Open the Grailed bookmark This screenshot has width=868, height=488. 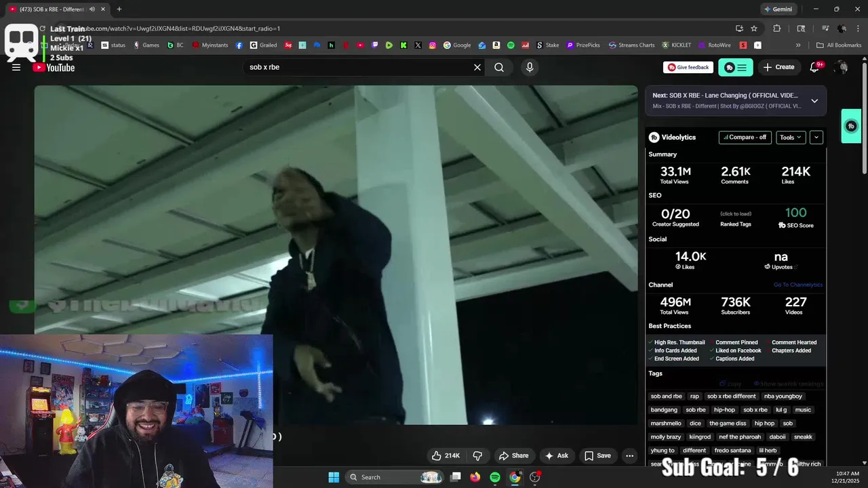[x=263, y=45]
